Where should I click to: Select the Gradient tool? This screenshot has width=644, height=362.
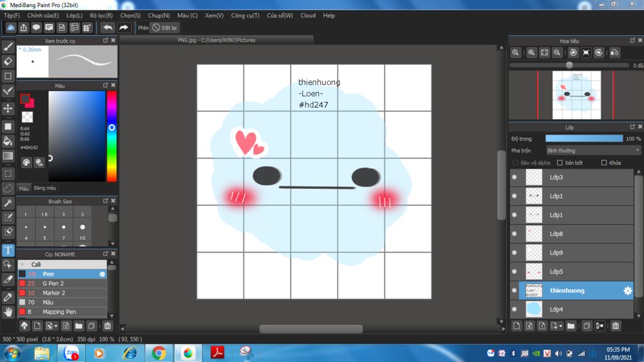(x=8, y=156)
